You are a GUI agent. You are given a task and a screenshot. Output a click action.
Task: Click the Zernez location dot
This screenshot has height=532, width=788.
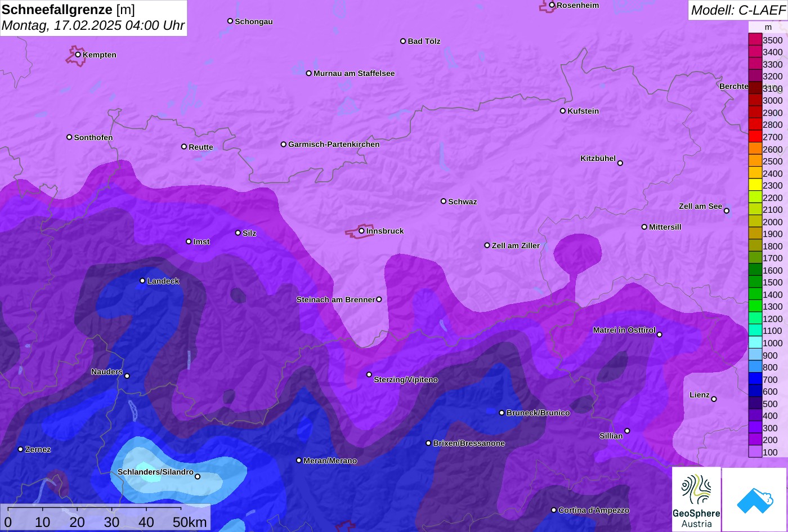(21, 449)
